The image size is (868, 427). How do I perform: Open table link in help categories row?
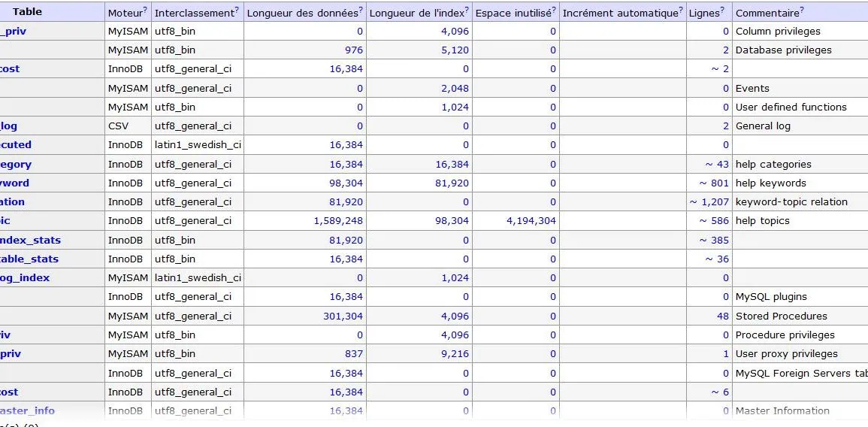(16, 164)
